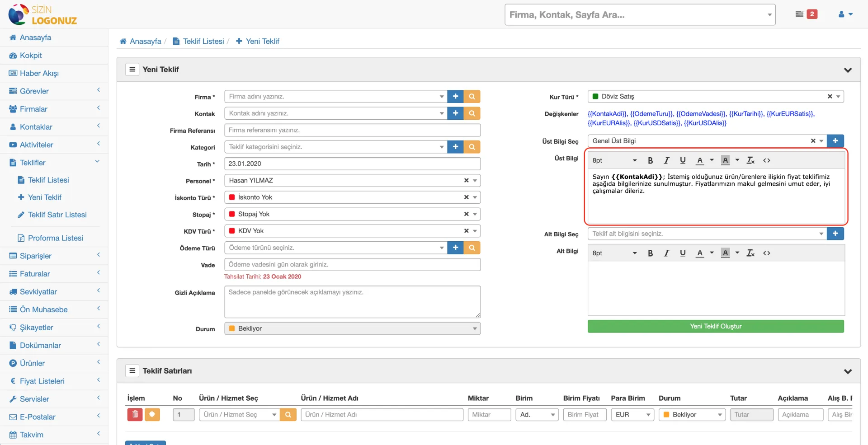The width and height of the screenshot is (868, 445).
Task: Apply text color in Alt Bilgi editor
Action: point(700,253)
